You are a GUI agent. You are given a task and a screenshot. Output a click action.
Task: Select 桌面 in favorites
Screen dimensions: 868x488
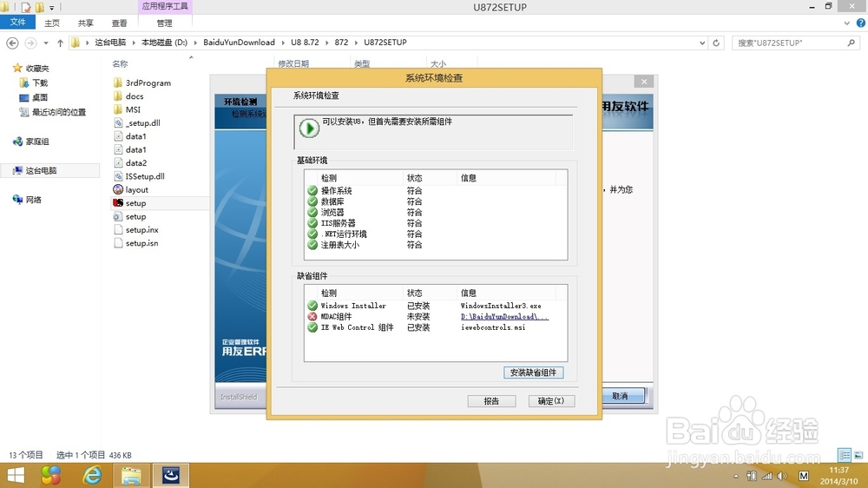point(40,97)
